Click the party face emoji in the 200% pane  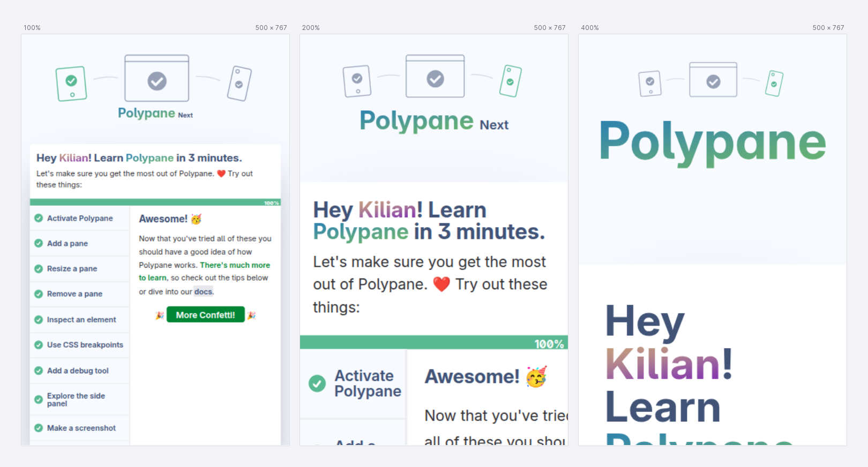[536, 377]
